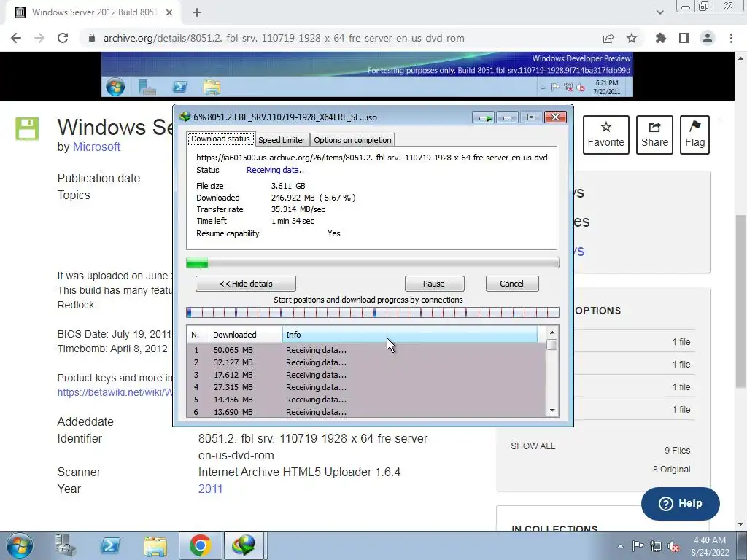The height and width of the screenshot is (560, 747).
Task: Select connection row 2 with 32.127 MB
Action: click(x=366, y=362)
